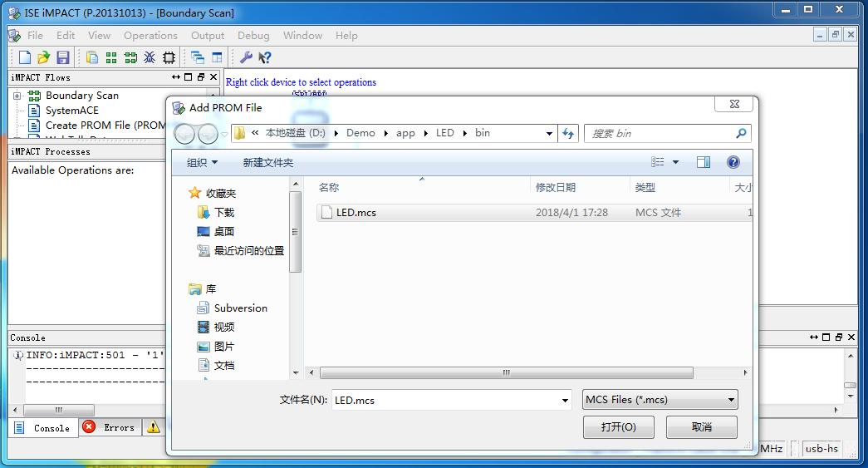Select Subversion library in sidebar
The width and height of the screenshot is (868, 468).
(233, 308)
